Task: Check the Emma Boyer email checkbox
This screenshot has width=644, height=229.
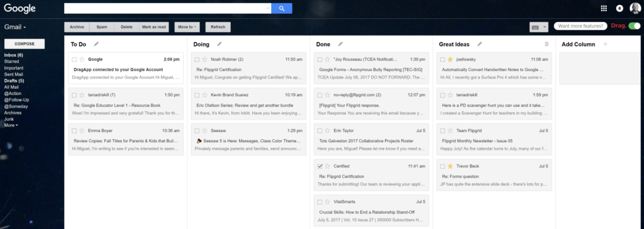Action: (x=74, y=131)
